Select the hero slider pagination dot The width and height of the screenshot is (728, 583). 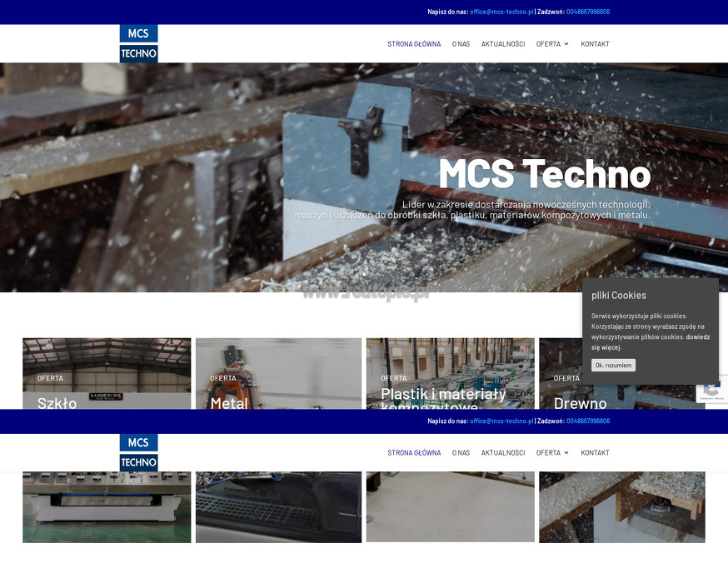click(x=364, y=275)
